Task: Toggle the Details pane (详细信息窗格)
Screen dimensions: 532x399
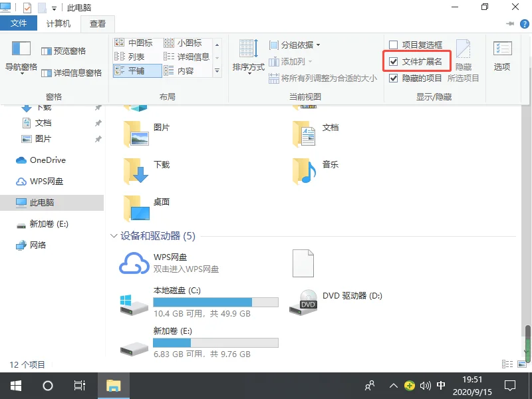Action: tap(71, 73)
